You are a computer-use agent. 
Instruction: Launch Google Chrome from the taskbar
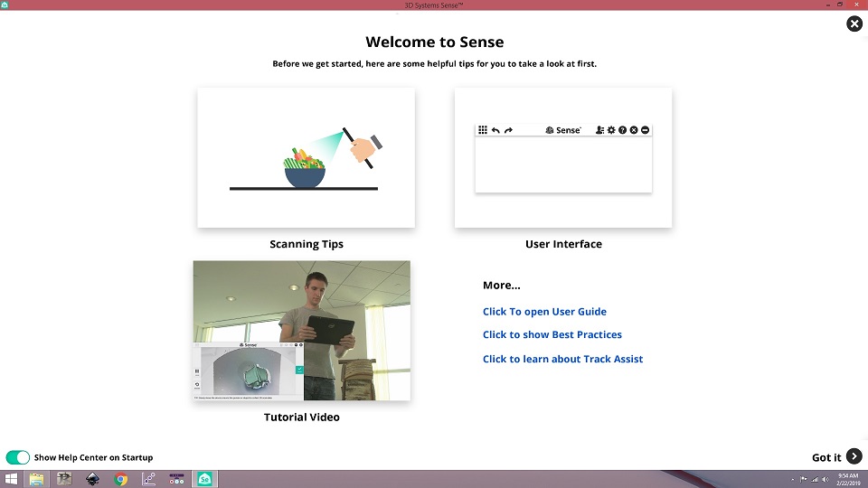tap(120, 479)
